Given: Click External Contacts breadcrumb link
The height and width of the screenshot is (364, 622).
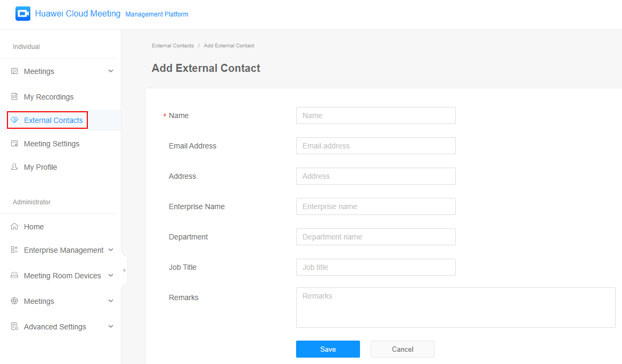Looking at the screenshot, I should point(173,46).
